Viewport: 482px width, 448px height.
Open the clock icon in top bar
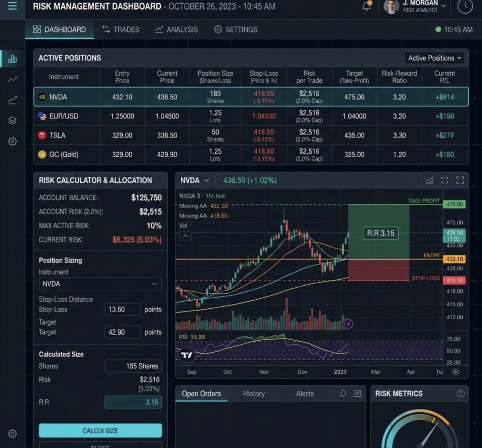point(465,6)
